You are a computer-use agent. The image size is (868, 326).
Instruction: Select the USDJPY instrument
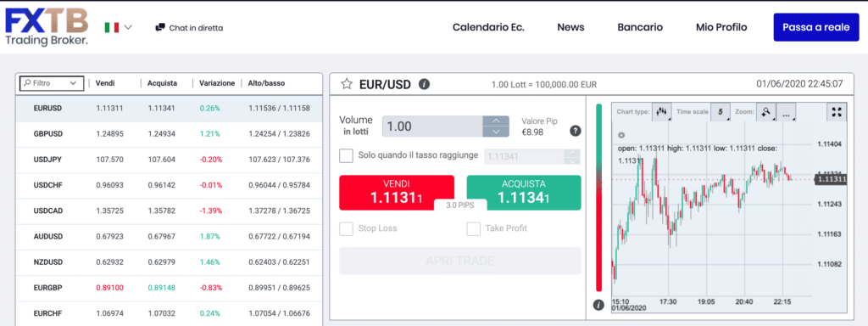(x=169, y=160)
